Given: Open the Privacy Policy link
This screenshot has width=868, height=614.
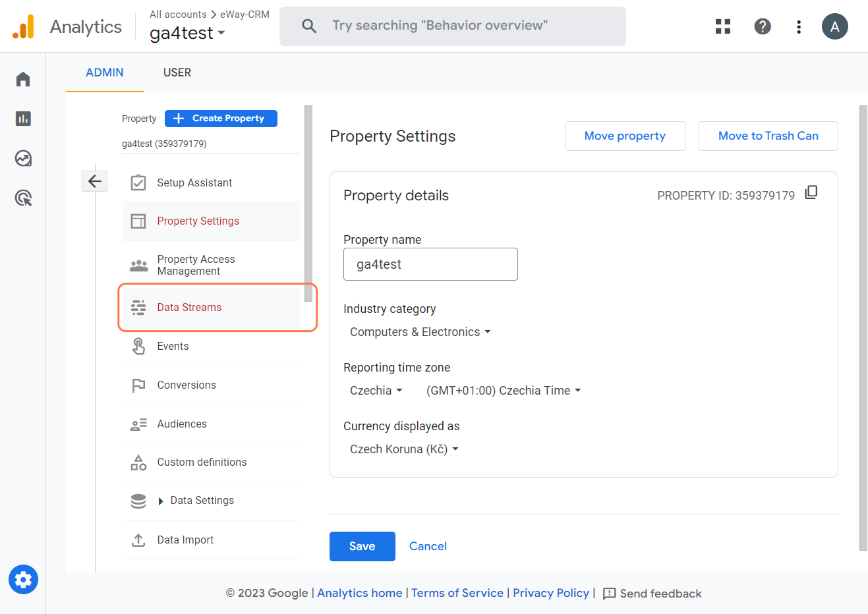Looking at the screenshot, I should tap(551, 593).
